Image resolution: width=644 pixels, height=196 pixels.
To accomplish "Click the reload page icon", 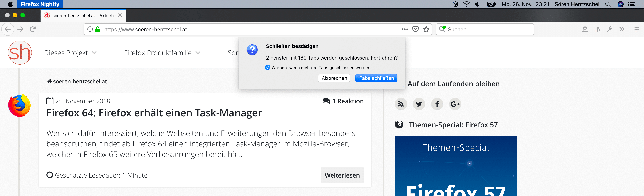I will point(33,29).
